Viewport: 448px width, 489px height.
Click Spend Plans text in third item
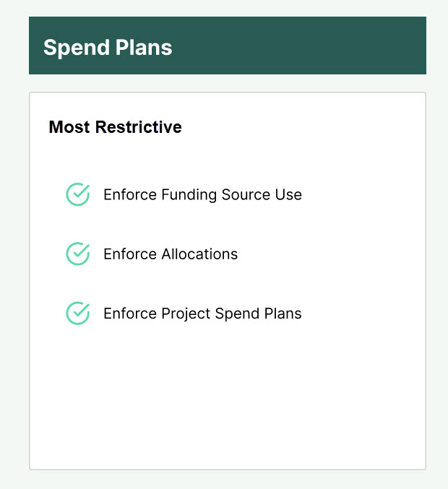coord(258,313)
